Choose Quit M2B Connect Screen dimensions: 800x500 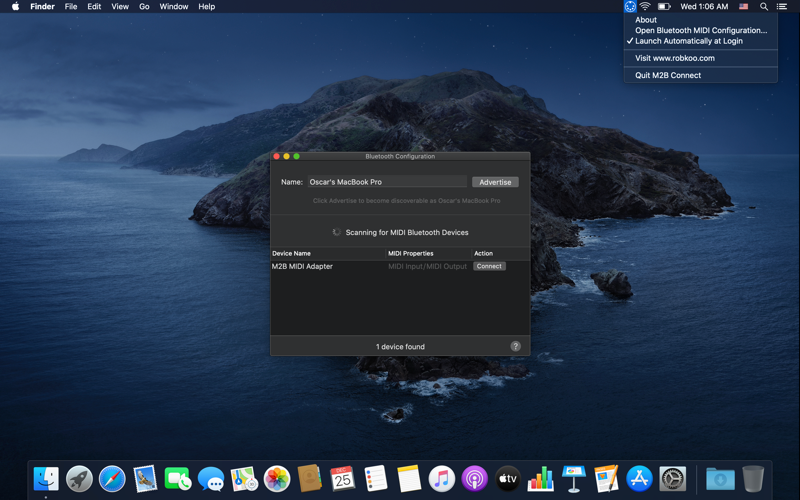(668, 75)
